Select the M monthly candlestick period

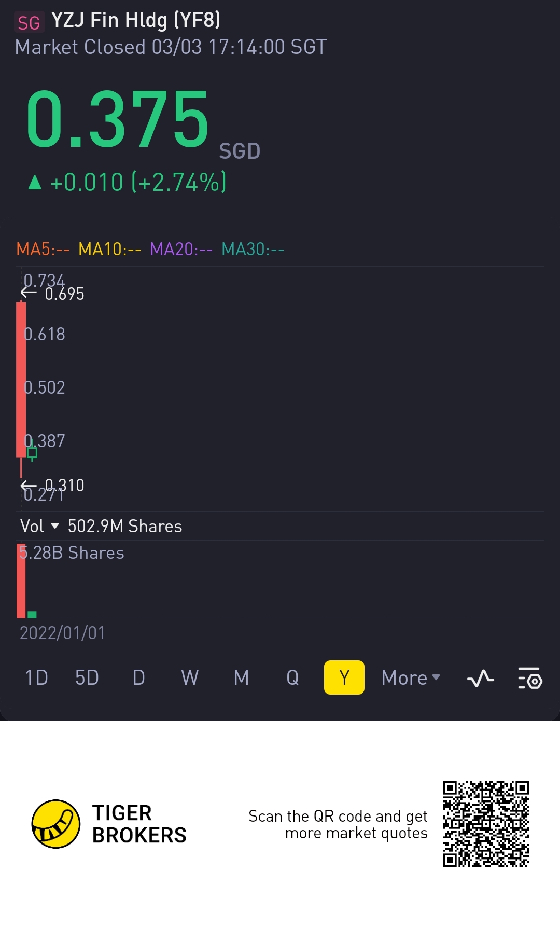click(x=241, y=677)
